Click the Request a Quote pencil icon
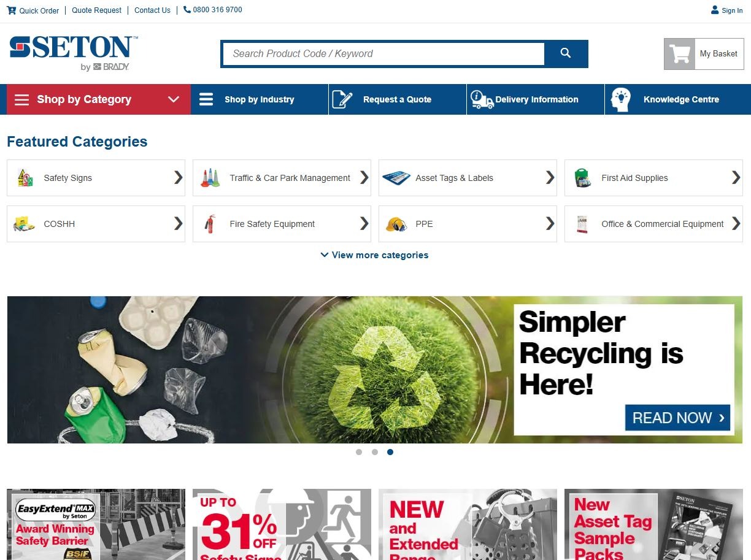Viewport: 751px width, 560px height. click(342, 99)
